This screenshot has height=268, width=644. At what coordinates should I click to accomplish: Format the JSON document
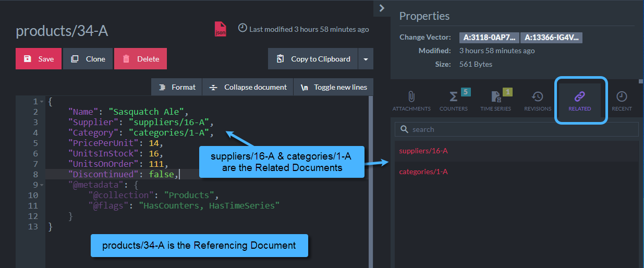point(177,87)
